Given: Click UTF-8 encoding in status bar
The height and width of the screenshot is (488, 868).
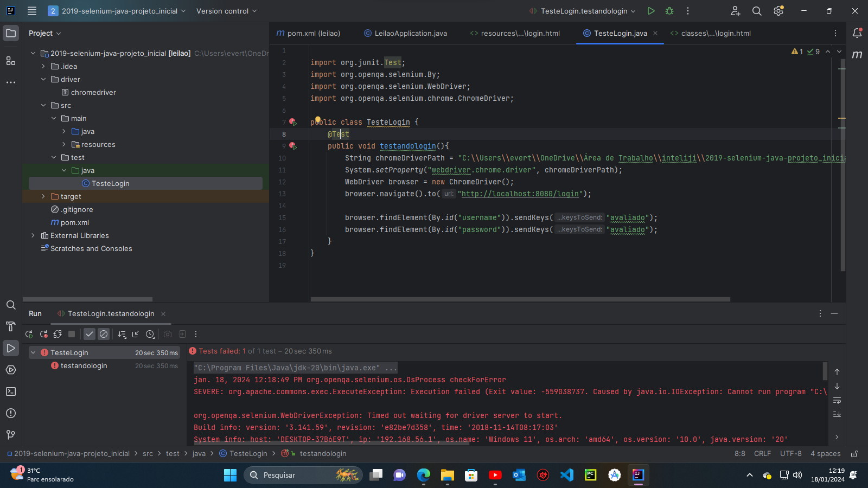Looking at the screenshot, I should [790, 454].
